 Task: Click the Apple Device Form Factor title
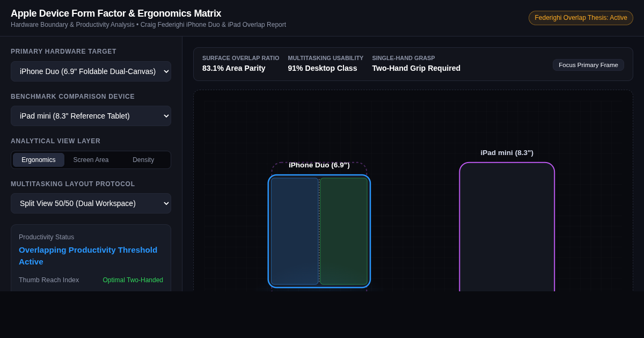point(116,13)
